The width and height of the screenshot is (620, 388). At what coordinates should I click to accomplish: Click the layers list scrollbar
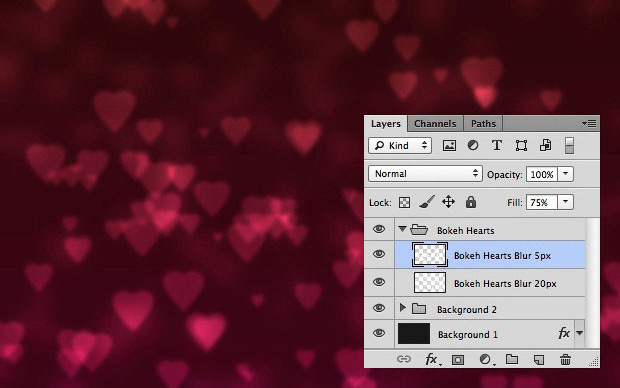click(592, 283)
